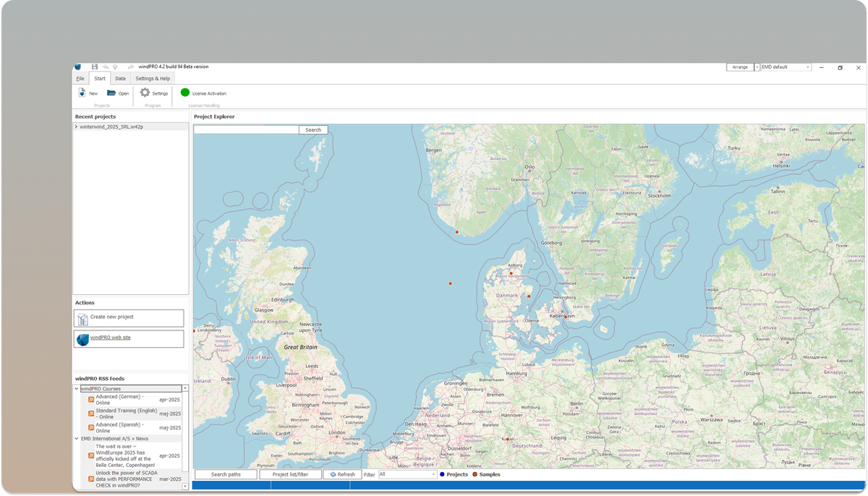Image resolution: width=868 pixels, height=496 pixels.
Task: Switch to the Data ribbon tab
Action: 120,78
